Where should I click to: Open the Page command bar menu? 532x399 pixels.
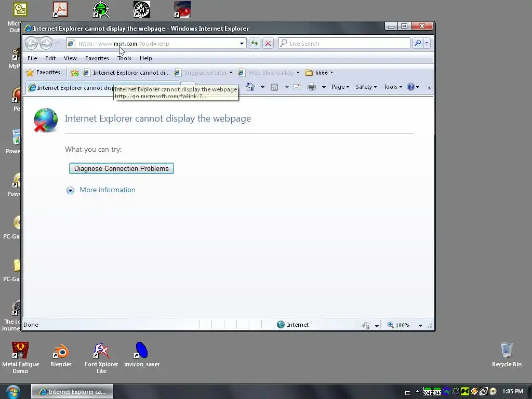tap(340, 87)
